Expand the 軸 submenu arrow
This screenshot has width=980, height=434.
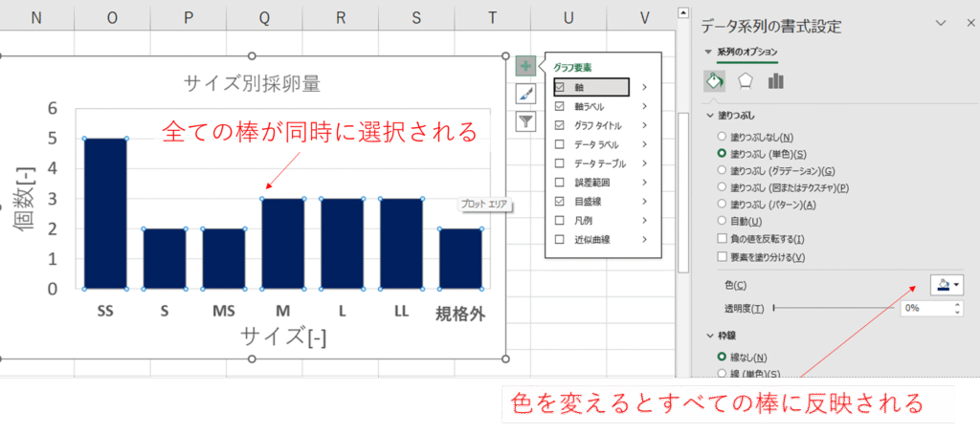645,87
